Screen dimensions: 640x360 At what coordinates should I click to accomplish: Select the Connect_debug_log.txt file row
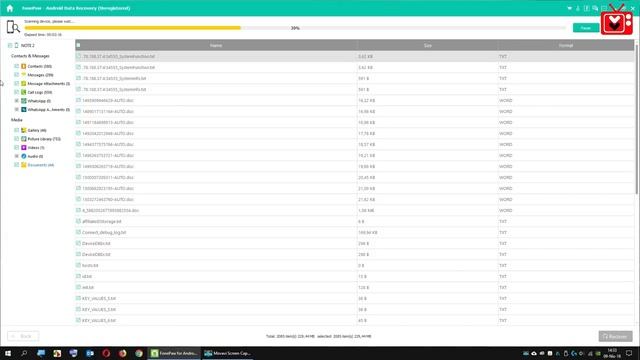355,232
